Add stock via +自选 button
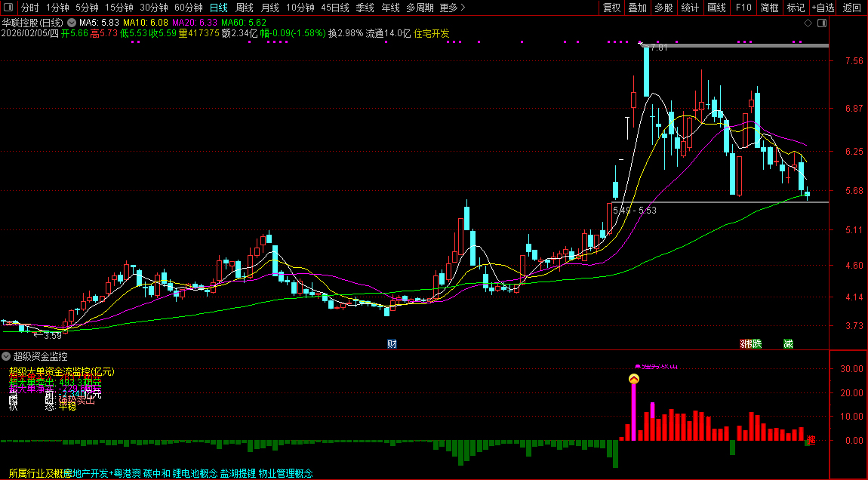This screenshot has width=868, height=480. 823,8
